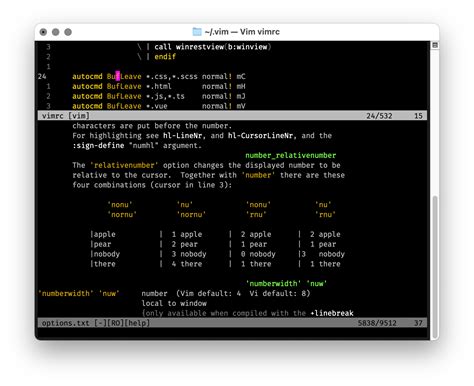
Task: Click the 'mV' mark at the end of the vue line
Action: [x=241, y=106]
